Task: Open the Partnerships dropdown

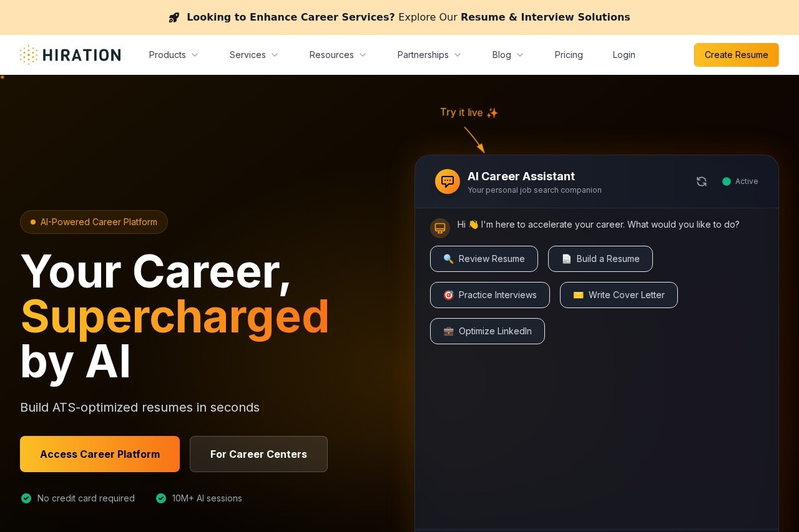Action: [429, 55]
